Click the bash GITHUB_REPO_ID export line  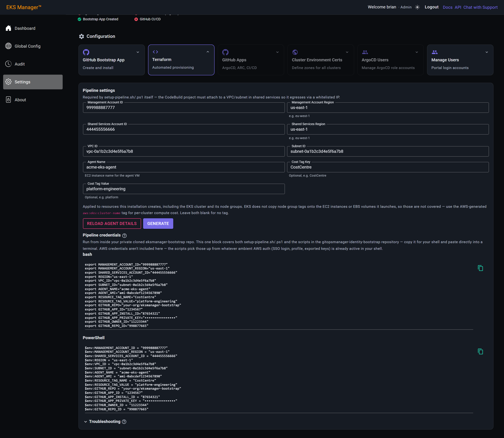(117, 326)
